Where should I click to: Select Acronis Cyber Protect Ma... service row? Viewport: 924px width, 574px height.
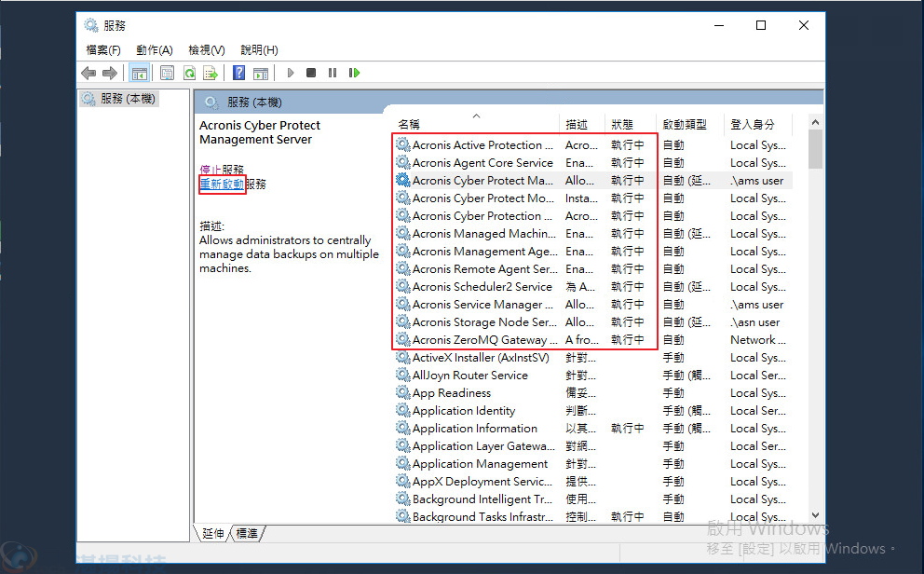point(593,181)
